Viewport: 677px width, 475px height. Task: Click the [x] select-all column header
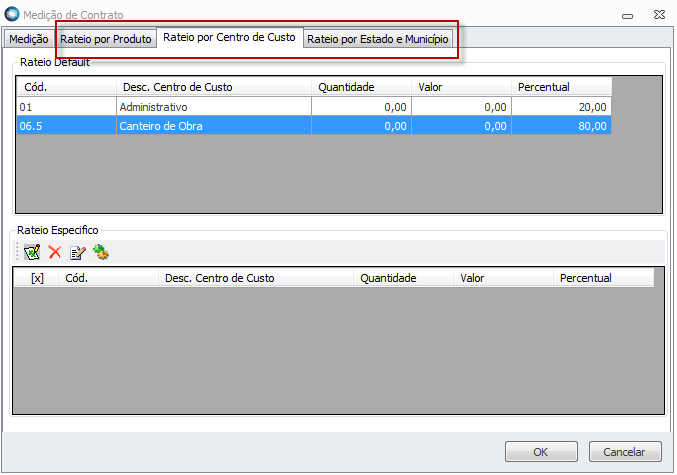pyautogui.click(x=37, y=278)
